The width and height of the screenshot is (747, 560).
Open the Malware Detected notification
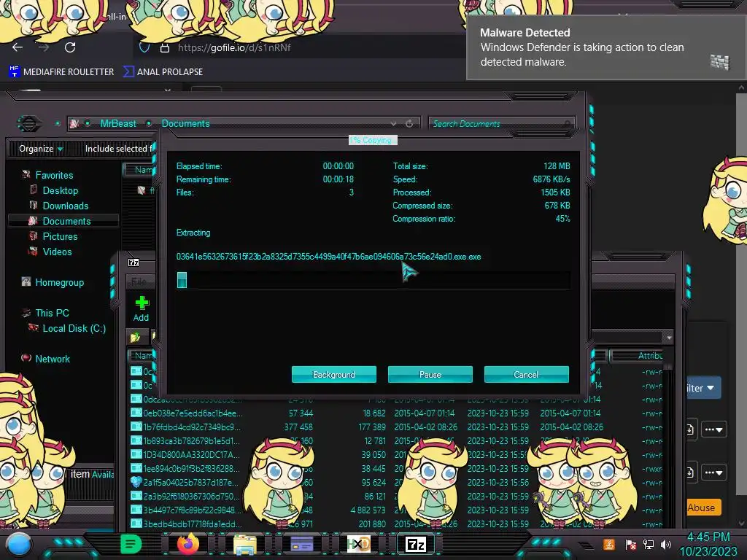pyautogui.click(x=605, y=47)
